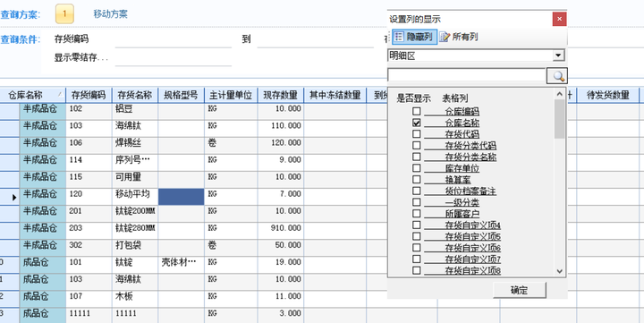
Task: Click the 存货名称 column header
Action: click(135, 96)
